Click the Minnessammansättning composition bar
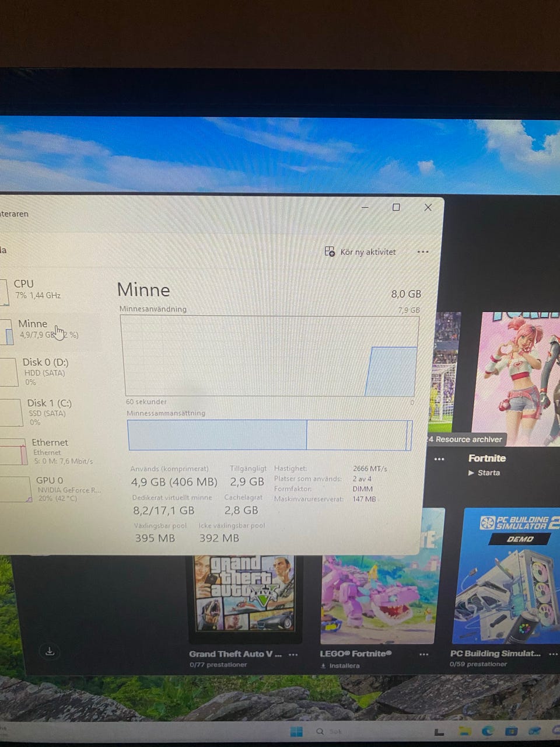 [269, 435]
